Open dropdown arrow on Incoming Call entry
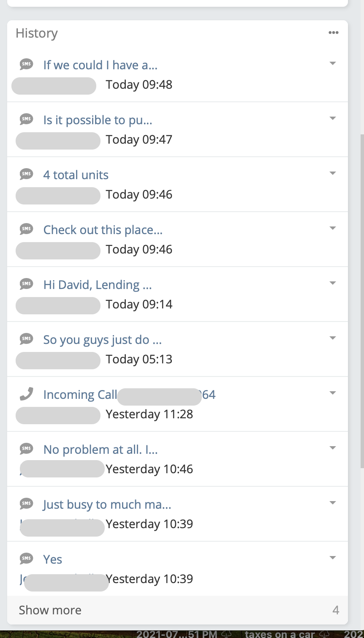The height and width of the screenshot is (638, 364). click(333, 393)
